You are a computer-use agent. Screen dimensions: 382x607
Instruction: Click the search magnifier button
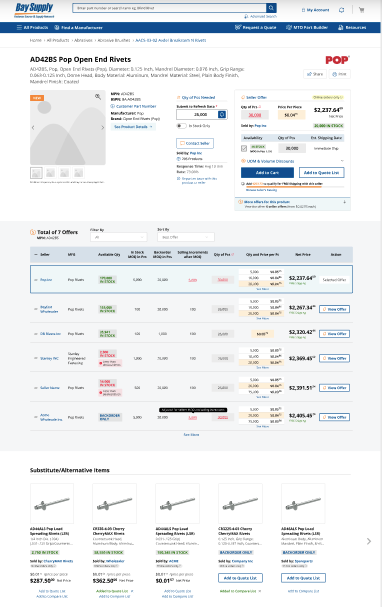click(x=271, y=8)
